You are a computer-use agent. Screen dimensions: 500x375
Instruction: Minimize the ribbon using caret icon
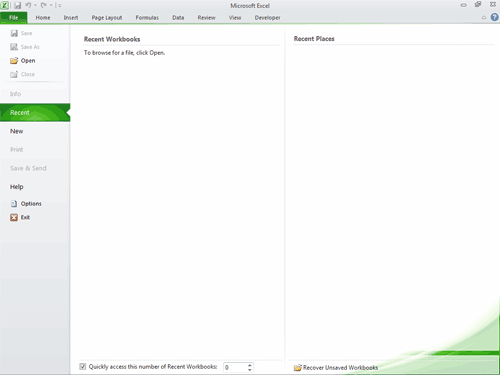tap(484, 17)
